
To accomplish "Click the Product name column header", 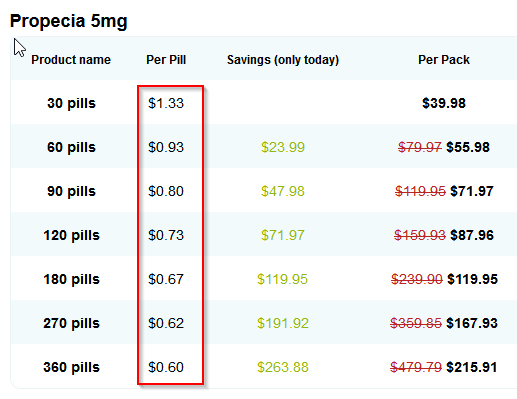I will pyautogui.click(x=71, y=60).
